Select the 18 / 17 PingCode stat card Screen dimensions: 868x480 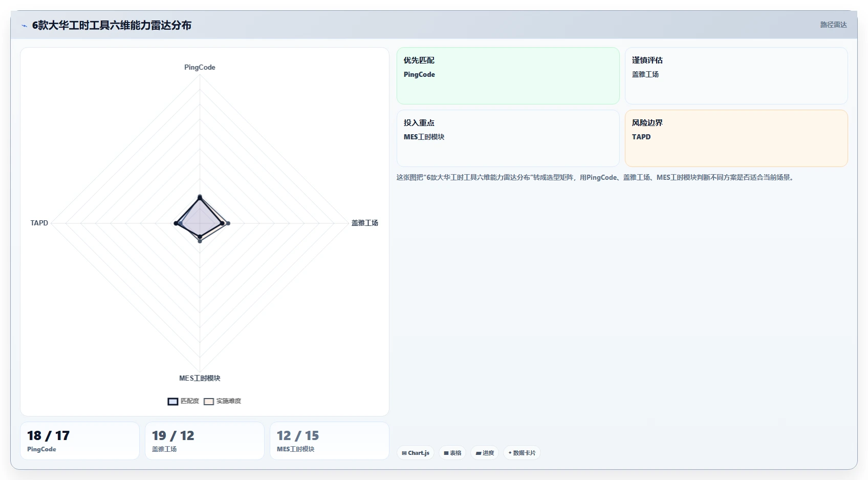pyautogui.click(x=80, y=441)
